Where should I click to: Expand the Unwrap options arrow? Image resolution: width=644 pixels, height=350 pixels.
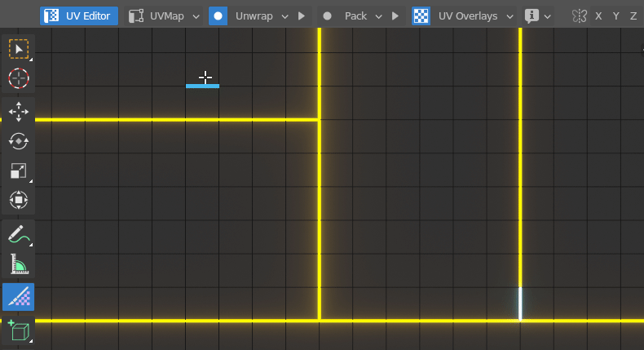285,16
